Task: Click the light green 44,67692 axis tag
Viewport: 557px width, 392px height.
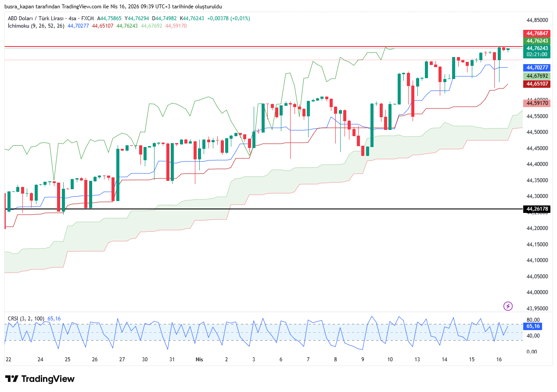Action: (x=537, y=76)
